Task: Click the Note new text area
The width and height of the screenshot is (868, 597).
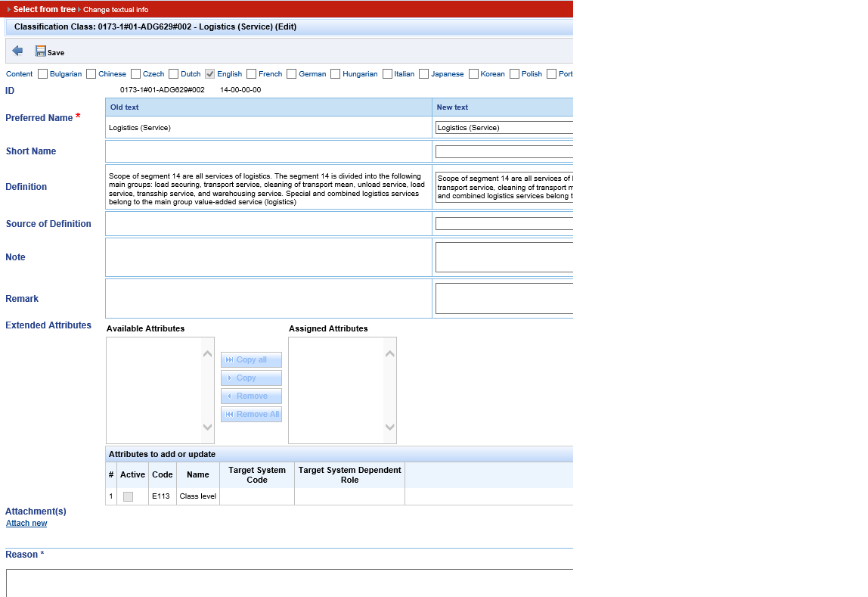Action: (x=504, y=257)
